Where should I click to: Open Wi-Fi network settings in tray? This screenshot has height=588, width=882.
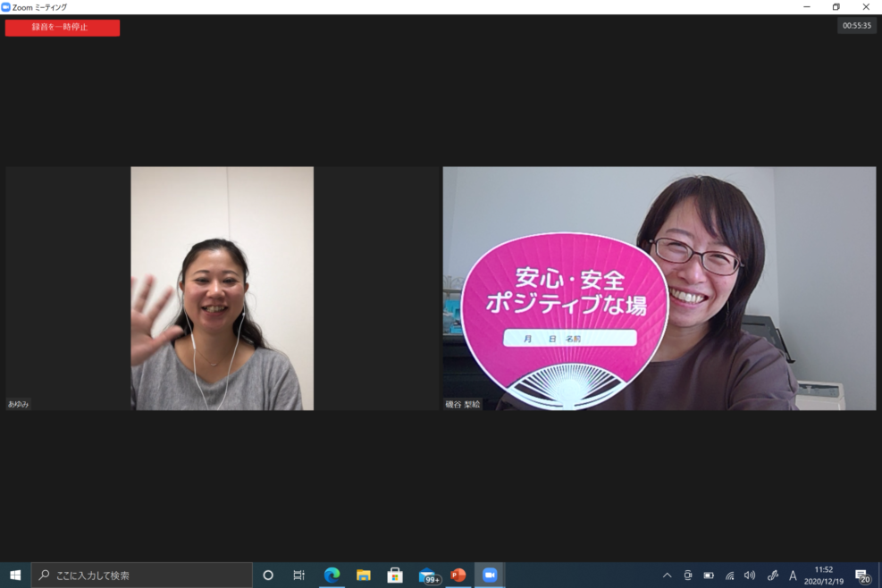pyautogui.click(x=729, y=575)
